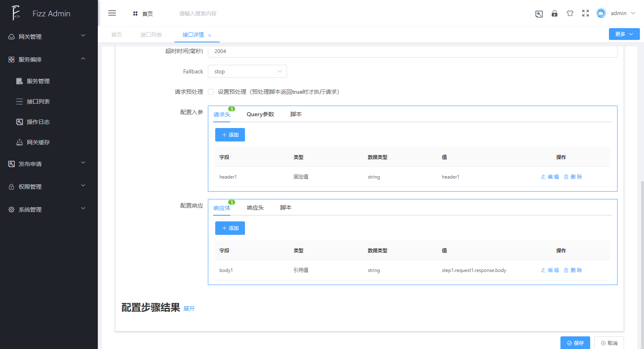Click the lock screen icon

click(554, 13)
